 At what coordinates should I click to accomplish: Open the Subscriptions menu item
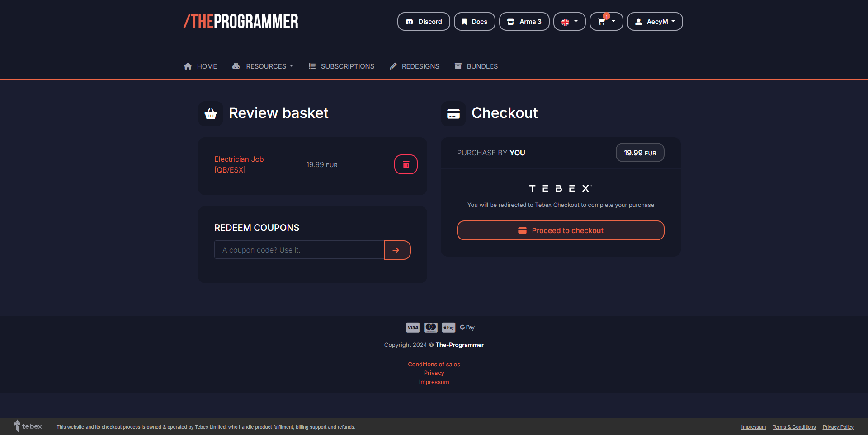click(341, 66)
